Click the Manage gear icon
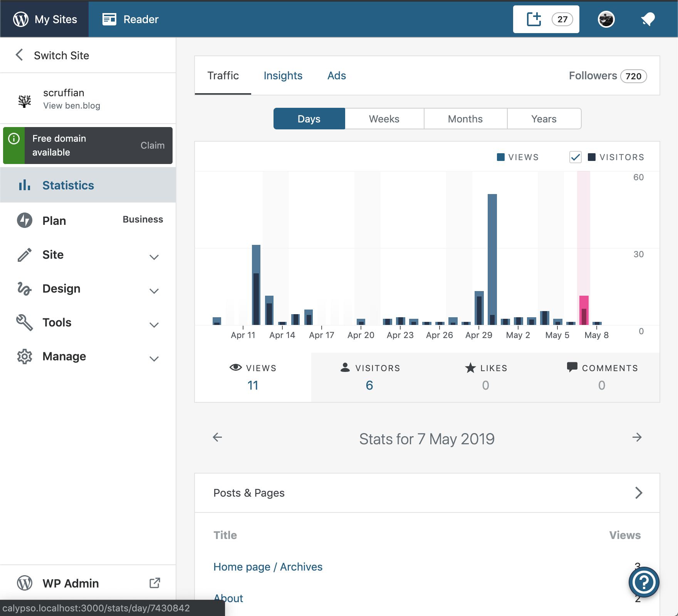The height and width of the screenshot is (616, 678). tap(25, 357)
